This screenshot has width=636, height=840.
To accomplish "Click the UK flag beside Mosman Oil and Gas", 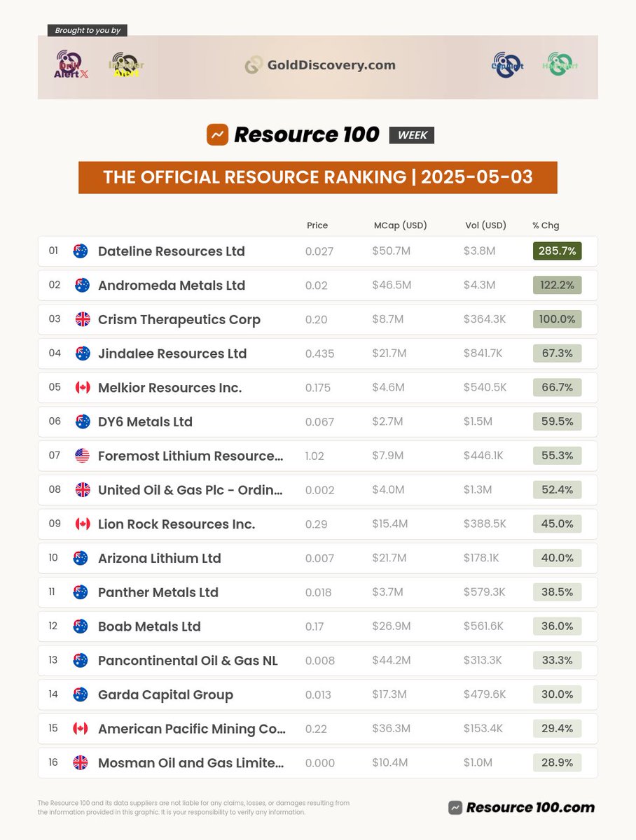I will click(x=81, y=762).
